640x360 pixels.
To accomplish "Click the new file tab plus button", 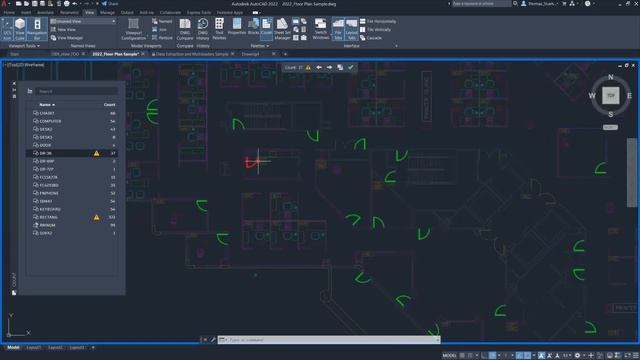I will point(285,54).
